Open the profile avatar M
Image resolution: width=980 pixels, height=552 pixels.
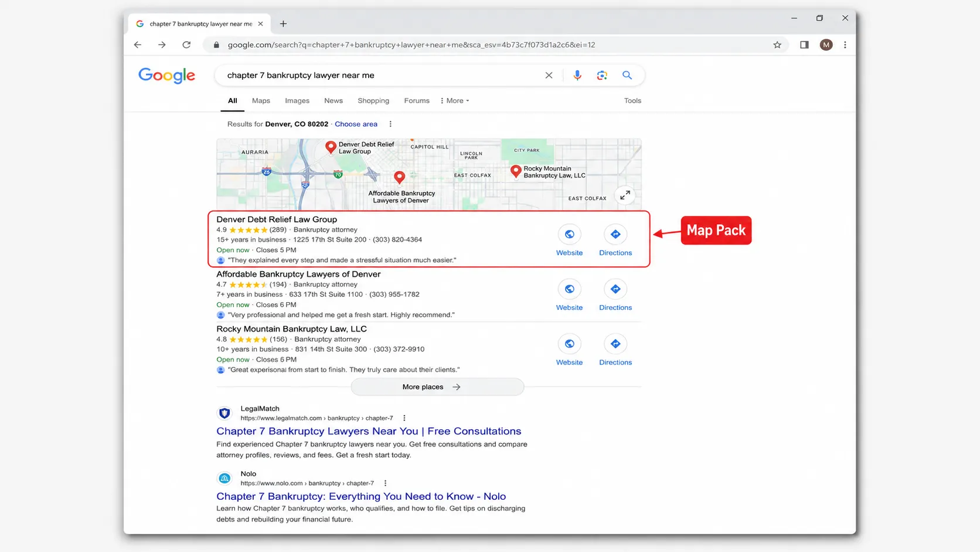click(x=826, y=45)
